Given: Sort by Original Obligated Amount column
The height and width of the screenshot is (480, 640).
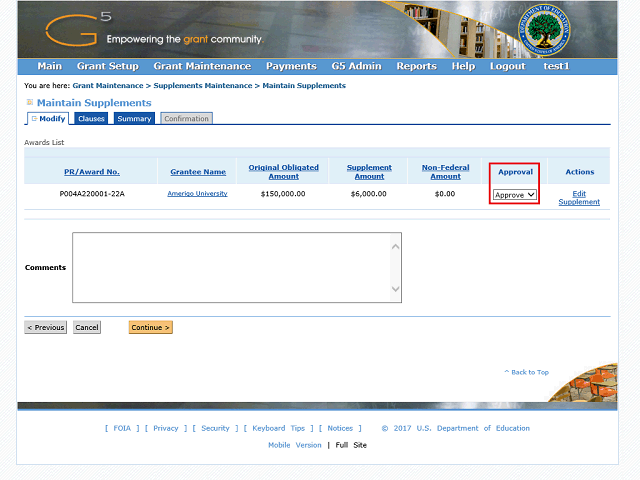Looking at the screenshot, I should click(x=283, y=172).
